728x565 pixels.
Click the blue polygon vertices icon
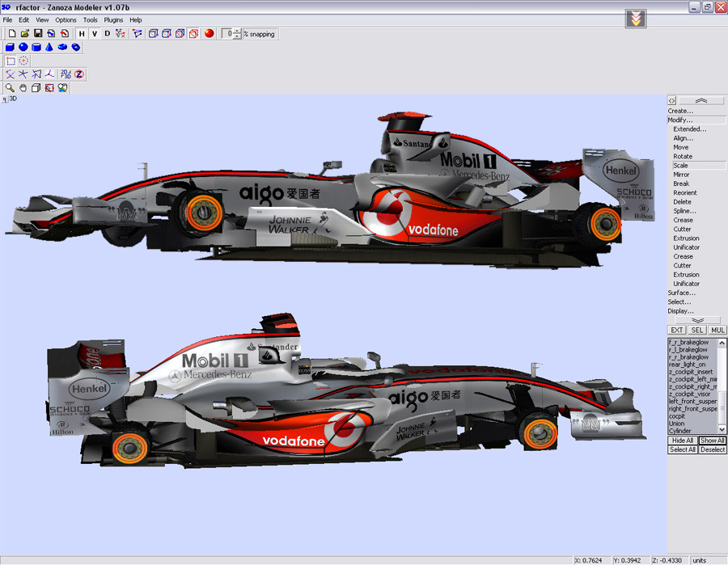point(137,33)
